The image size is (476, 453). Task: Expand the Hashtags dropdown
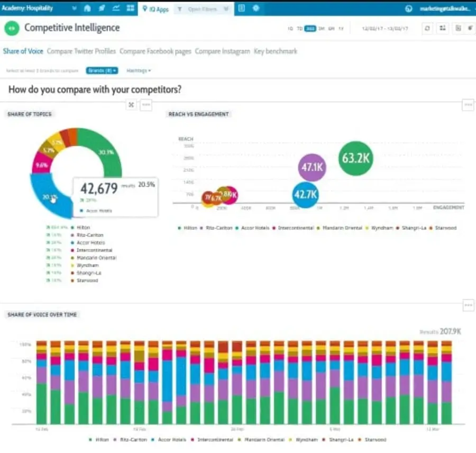point(139,70)
